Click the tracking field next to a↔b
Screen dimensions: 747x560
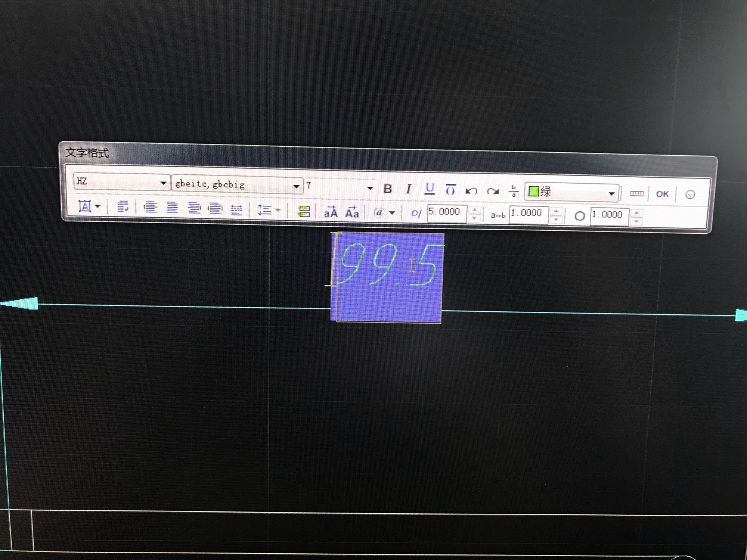coord(528,215)
